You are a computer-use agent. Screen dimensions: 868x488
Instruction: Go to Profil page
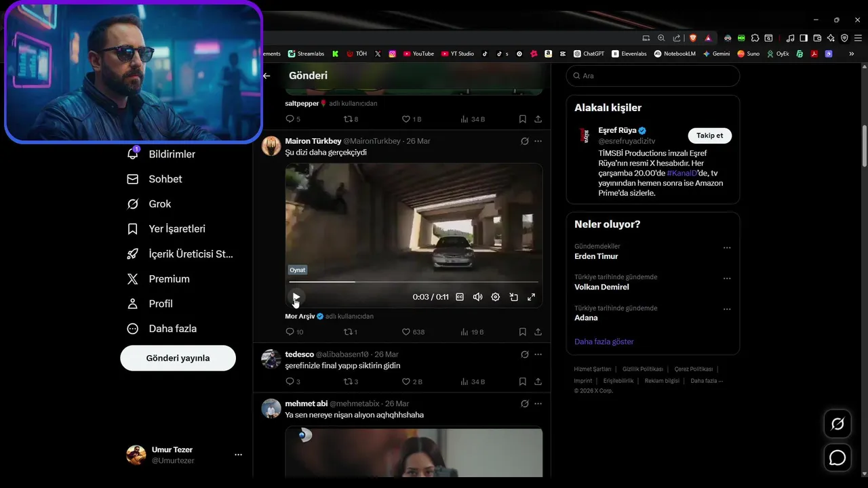pos(150,304)
